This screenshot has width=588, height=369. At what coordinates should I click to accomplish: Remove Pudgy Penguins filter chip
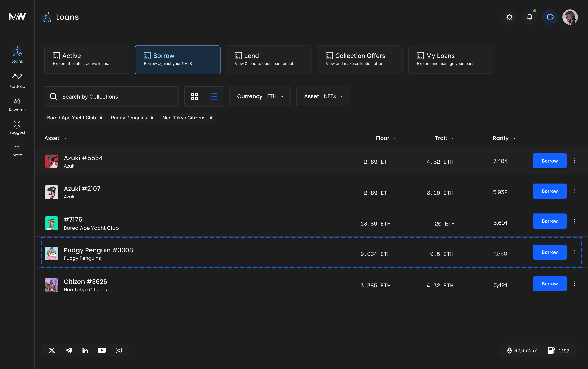click(x=152, y=118)
